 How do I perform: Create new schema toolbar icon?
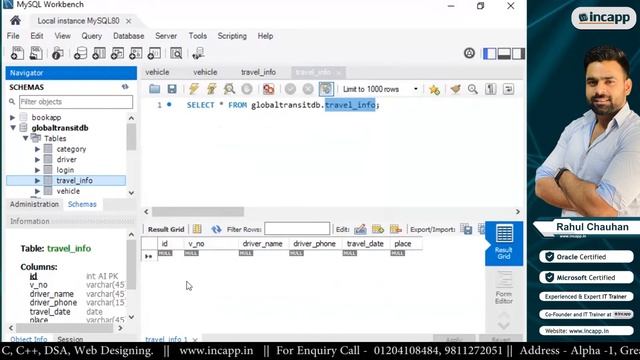[x=80, y=53]
